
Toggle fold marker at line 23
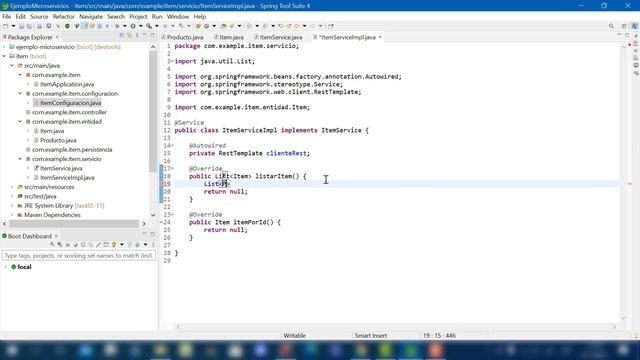(x=172, y=215)
